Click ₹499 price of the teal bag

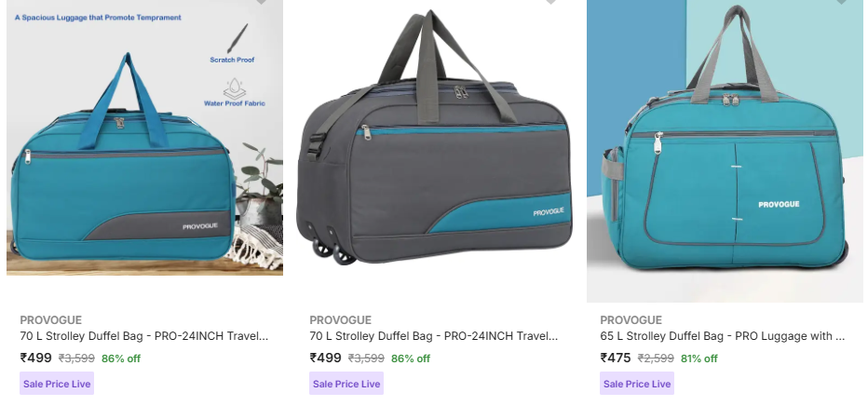click(x=36, y=358)
